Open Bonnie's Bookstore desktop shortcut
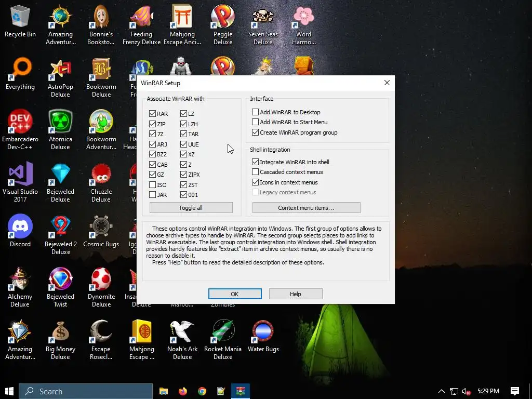The image size is (532, 399). tap(101, 25)
